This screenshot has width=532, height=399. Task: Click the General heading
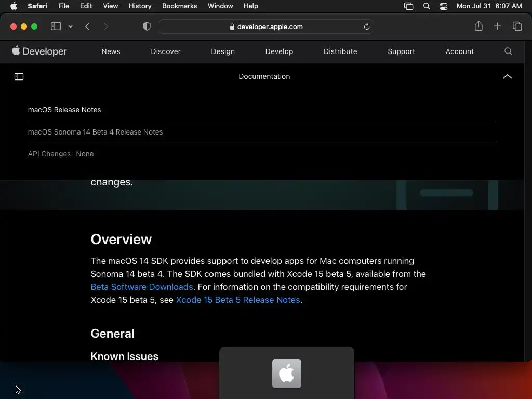pyautogui.click(x=112, y=334)
